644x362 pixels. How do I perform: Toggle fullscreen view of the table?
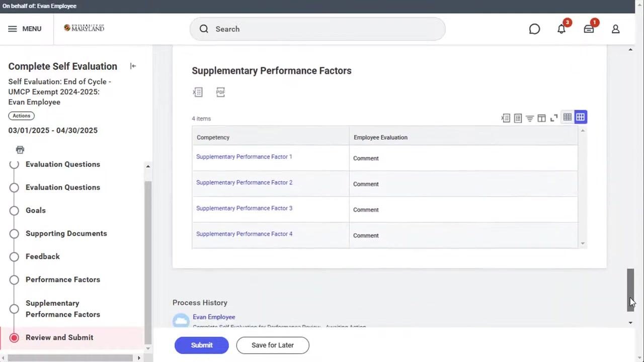pyautogui.click(x=554, y=118)
